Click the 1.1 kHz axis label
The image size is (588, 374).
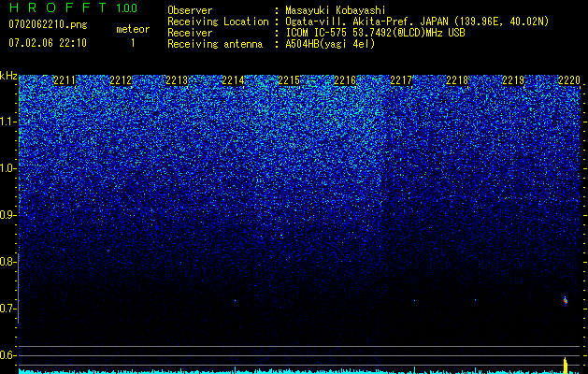pos(8,122)
